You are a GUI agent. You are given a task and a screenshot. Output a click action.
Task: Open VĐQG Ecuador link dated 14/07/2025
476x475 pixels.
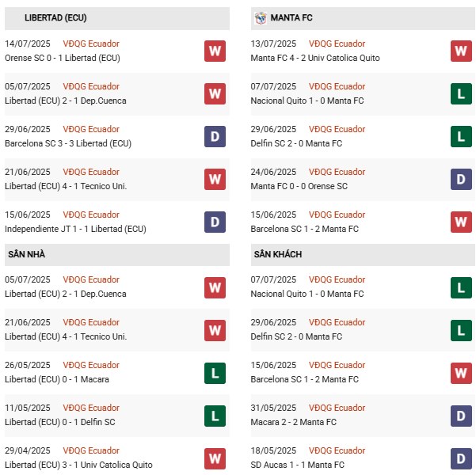click(x=91, y=44)
